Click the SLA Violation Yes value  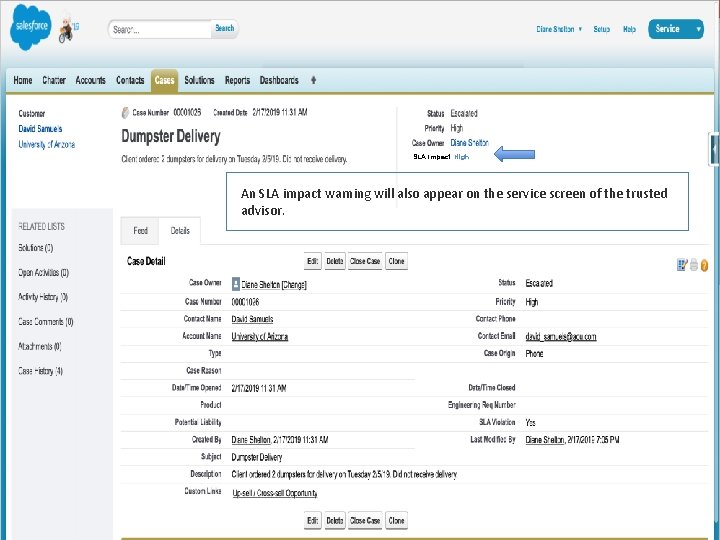coord(530,422)
